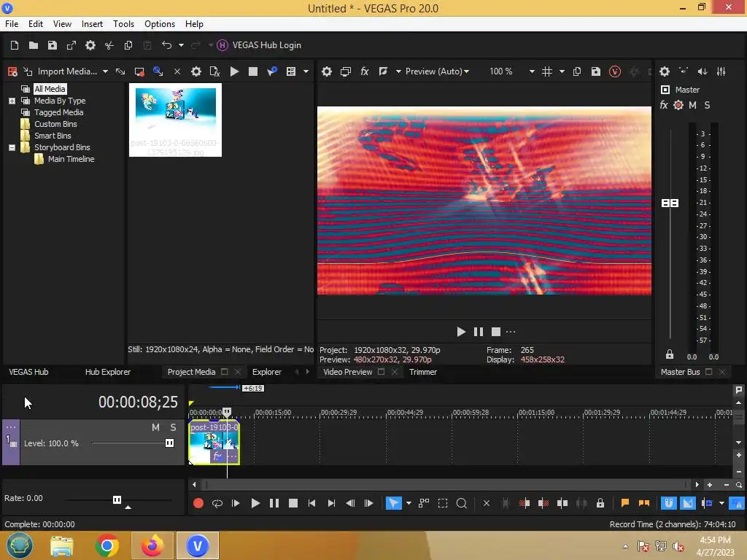Open project Properties gear in main toolbar

pos(90,45)
